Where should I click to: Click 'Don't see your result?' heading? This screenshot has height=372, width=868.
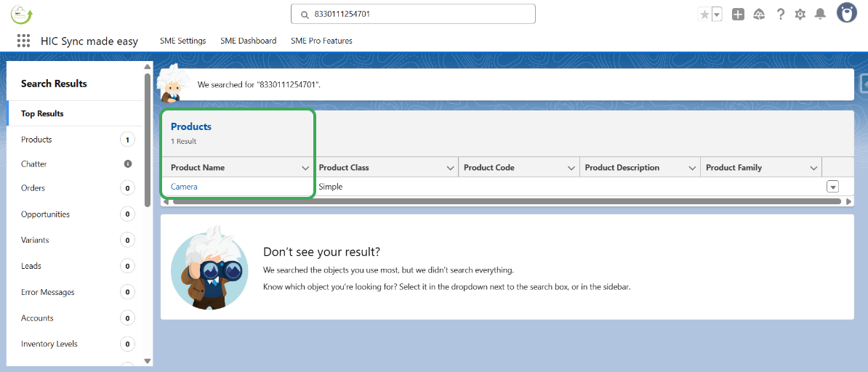pos(321,252)
